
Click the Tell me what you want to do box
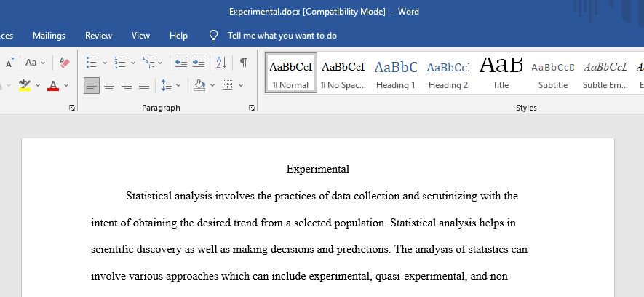coord(282,36)
